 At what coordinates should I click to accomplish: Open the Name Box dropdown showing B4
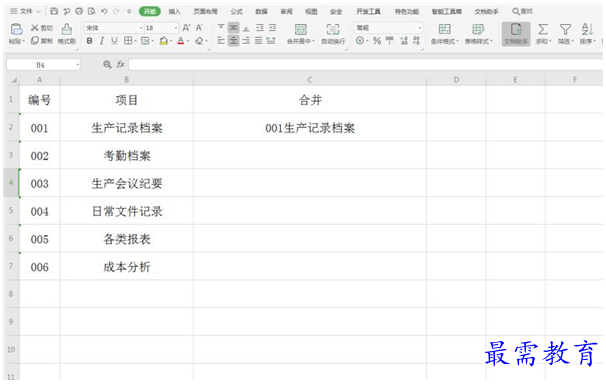pos(78,65)
